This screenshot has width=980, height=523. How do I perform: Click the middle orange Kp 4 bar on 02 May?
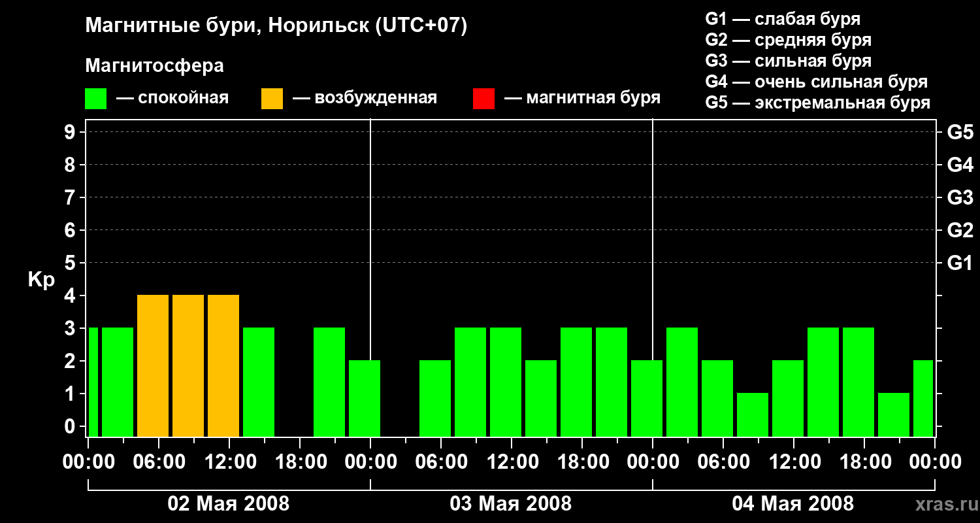(188, 365)
